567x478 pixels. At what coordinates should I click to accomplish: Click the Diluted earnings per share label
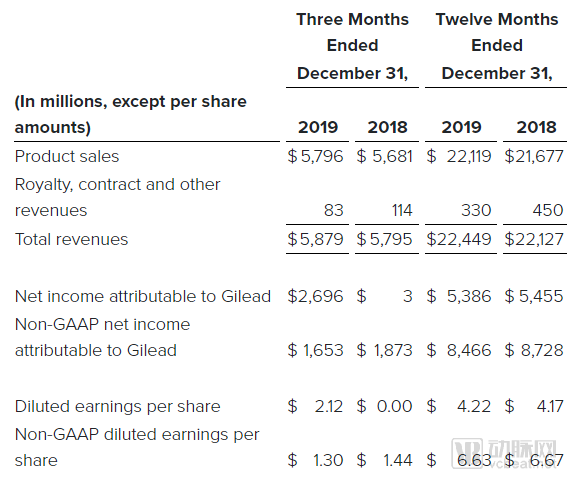point(118,407)
